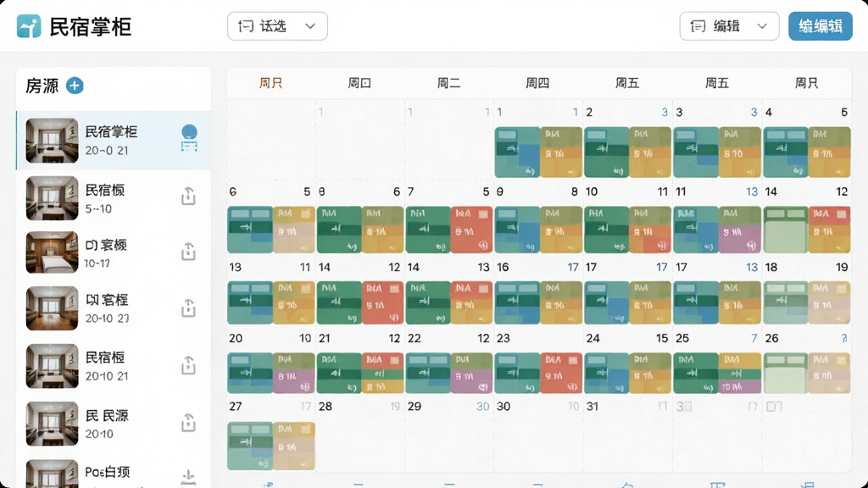868x488 pixels.
Task: Select the listing name above 5--10
Action: 104,190
